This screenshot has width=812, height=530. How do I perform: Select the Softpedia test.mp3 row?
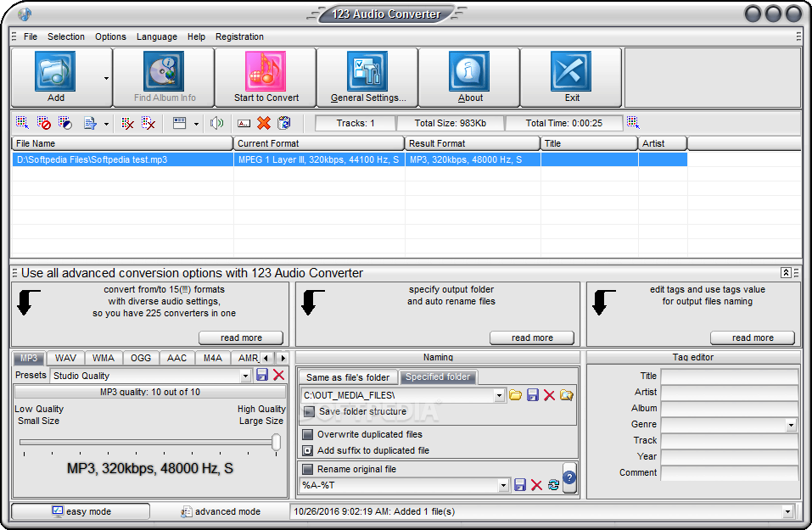pos(350,159)
